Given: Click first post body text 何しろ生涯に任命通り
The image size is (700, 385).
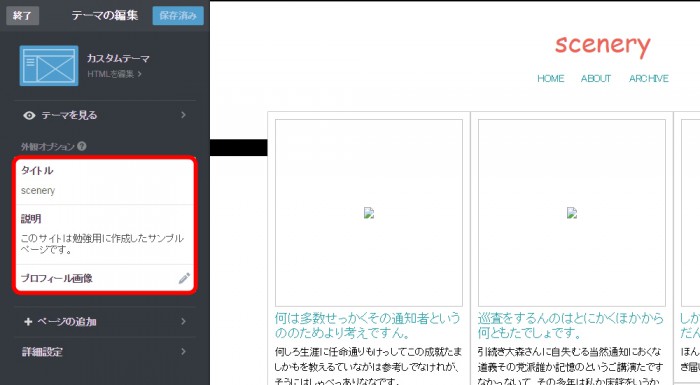Looking at the screenshot, I should click(368, 366).
